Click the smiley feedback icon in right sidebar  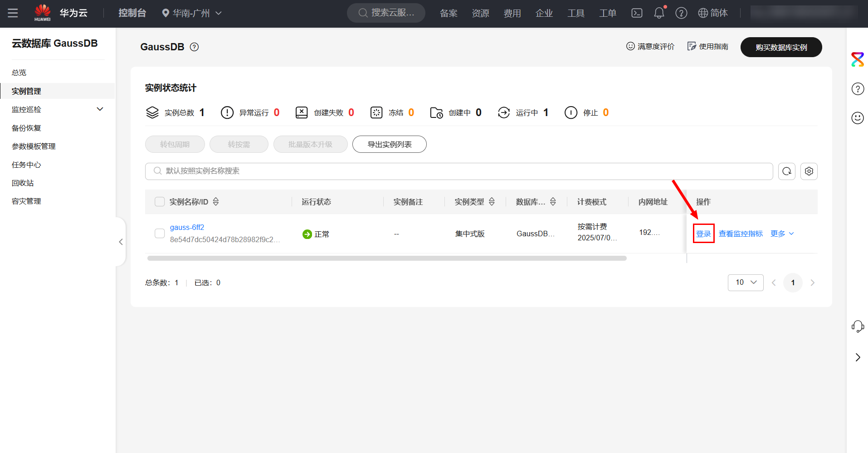858,118
